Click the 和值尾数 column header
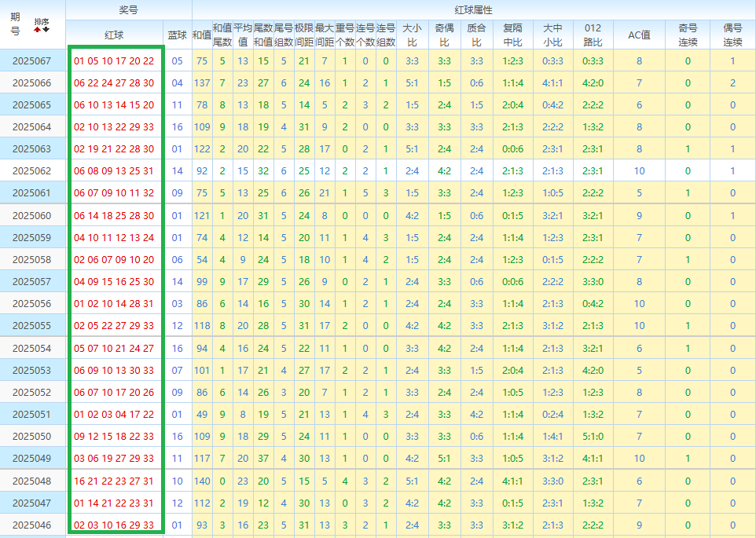756x538 pixels. pyautogui.click(x=222, y=35)
